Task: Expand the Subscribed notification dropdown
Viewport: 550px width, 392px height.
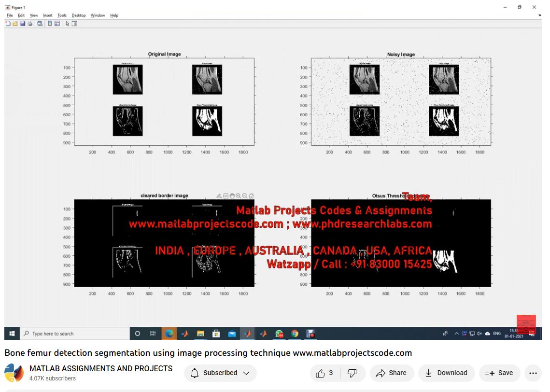Action: (220, 373)
